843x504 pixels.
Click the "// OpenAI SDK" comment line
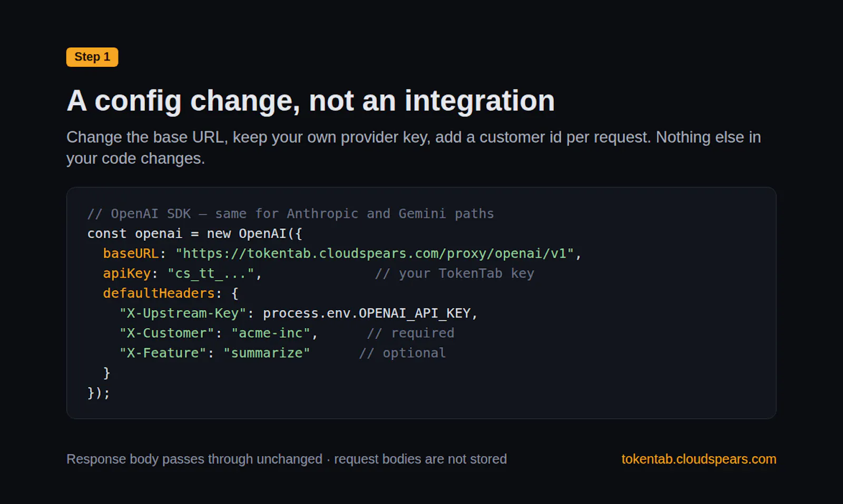coord(291,214)
